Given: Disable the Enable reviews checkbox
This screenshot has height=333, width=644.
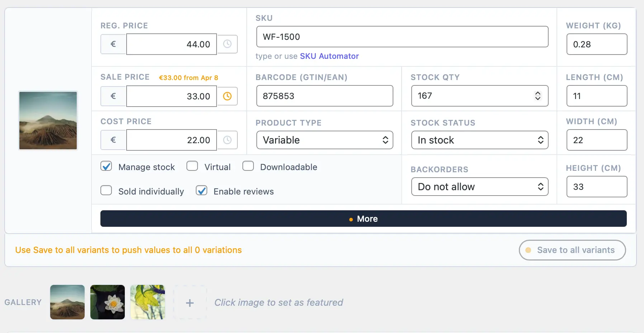Looking at the screenshot, I should (x=202, y=191).
